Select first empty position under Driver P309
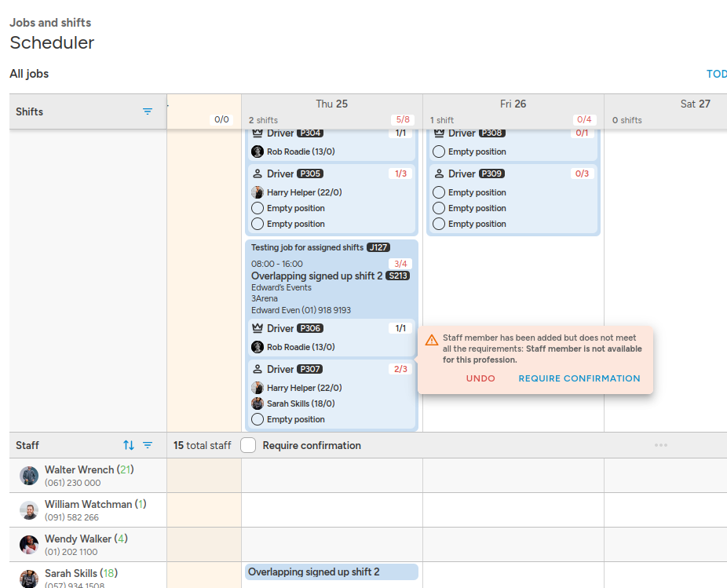 point(439,192)
